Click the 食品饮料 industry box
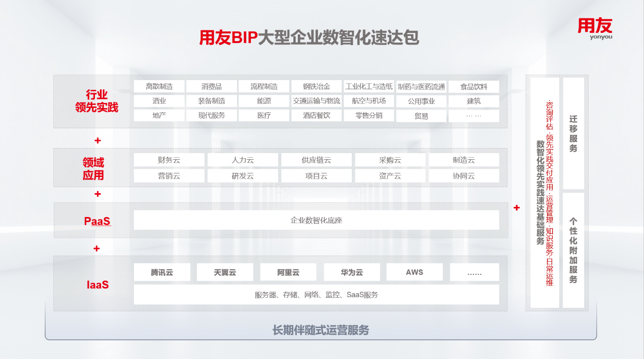This screenshot has width=644, height=359. [473, 87]
